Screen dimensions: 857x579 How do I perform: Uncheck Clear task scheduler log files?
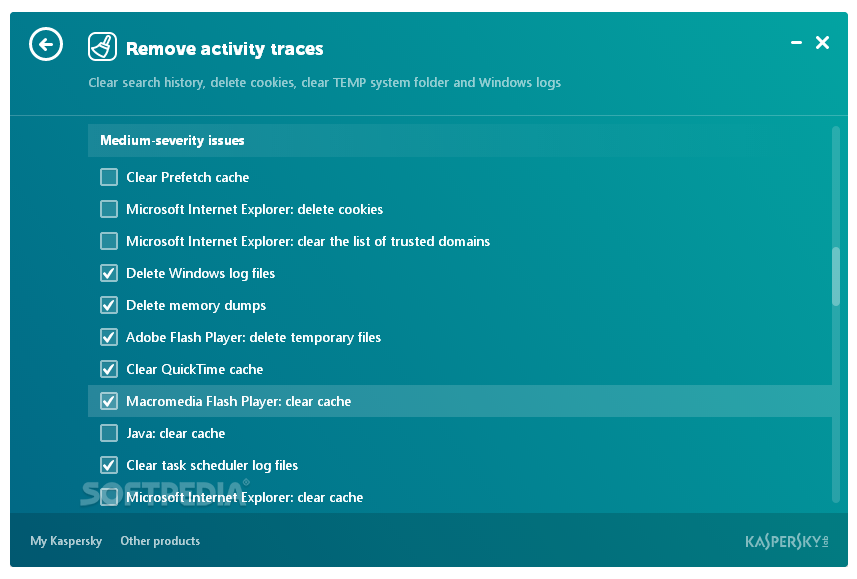[109, 465]
